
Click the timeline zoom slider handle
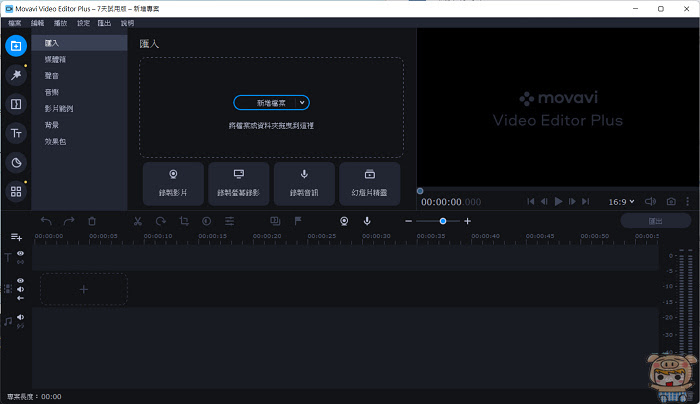click(443, 221)
